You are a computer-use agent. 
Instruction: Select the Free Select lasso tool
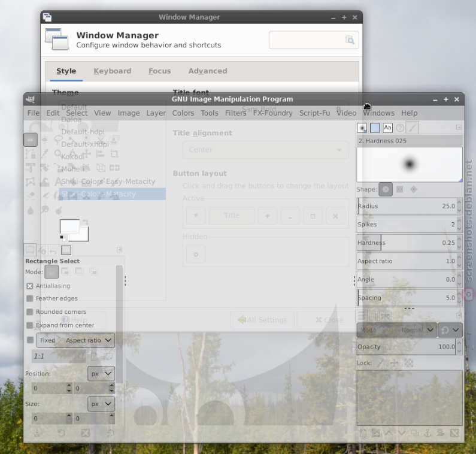[57, 140]
